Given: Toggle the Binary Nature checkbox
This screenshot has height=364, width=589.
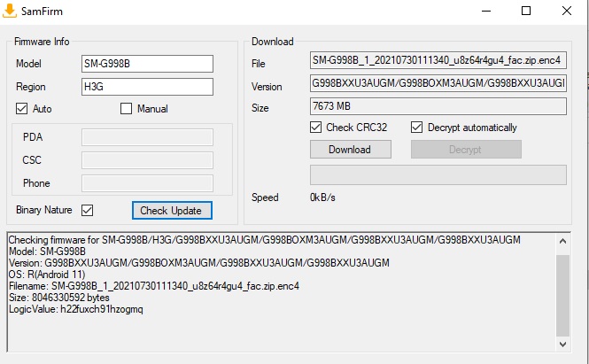Looking at the screenshot, I should pyautogui.click(x=87, y=210).
